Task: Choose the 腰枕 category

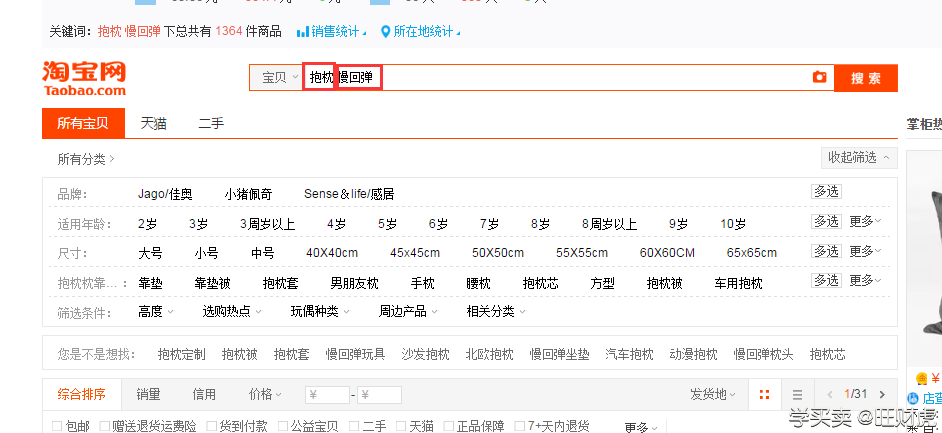Action: coord(478,283)
